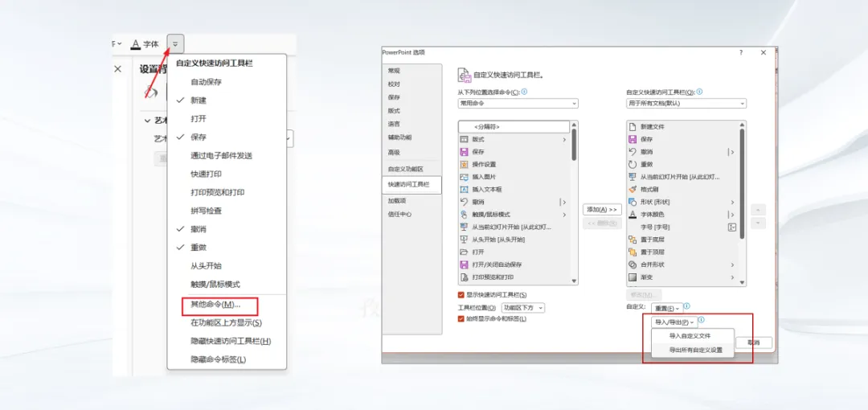Click the 字体 font color toolbar icon
This screenshot has width=868, height=410.
135,43
